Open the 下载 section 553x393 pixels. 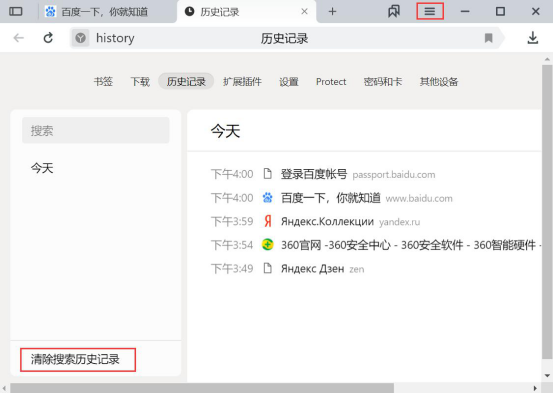coord(140,81)
